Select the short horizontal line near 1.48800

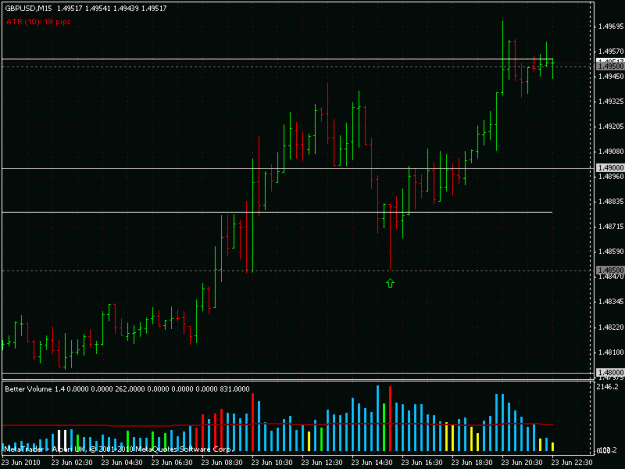[277, 212]
